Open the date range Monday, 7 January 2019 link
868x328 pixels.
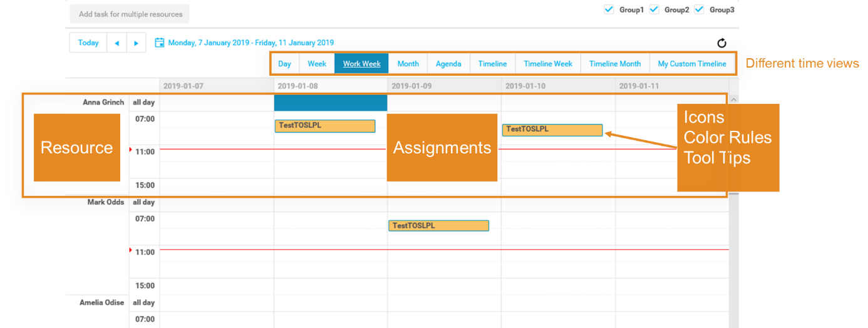point(251,43)
